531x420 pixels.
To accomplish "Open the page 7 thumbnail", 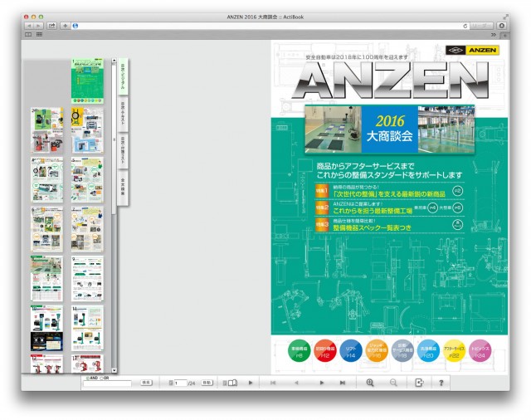I will pyautogui.click(x=87, y=229).
